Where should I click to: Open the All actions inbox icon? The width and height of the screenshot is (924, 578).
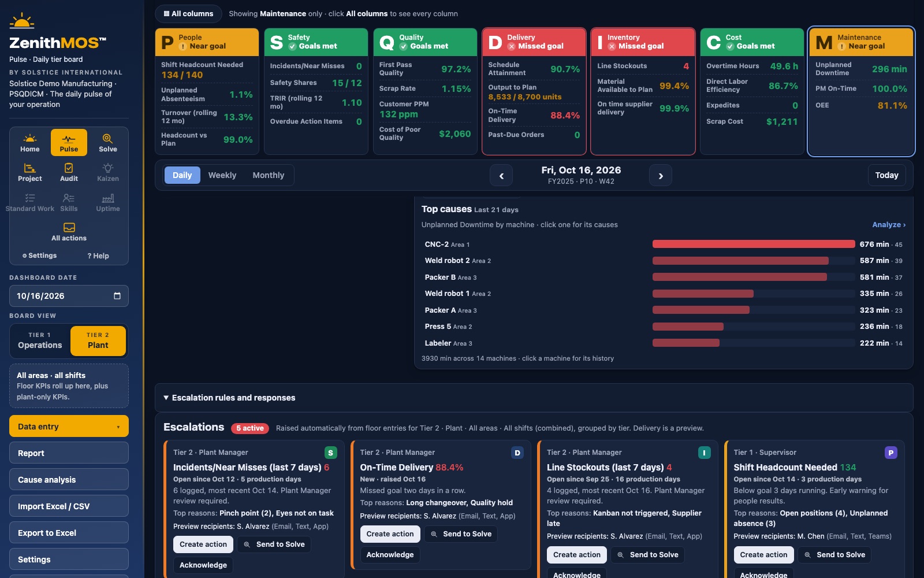(x=69, y=232)
